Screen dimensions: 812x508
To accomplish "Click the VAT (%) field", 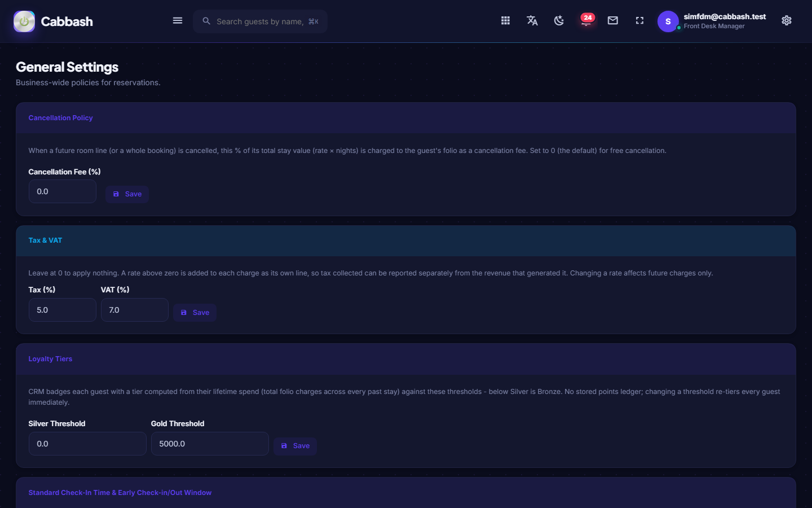I will (135, 310).
